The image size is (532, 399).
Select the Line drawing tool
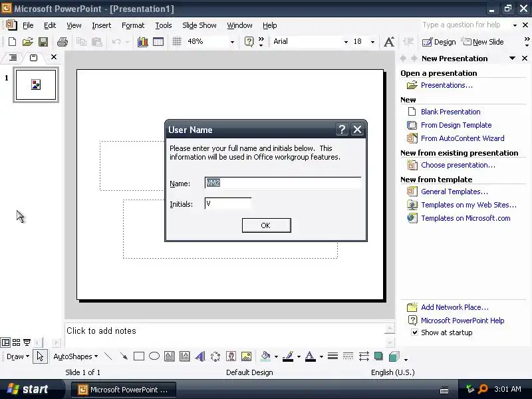point(108,356)
